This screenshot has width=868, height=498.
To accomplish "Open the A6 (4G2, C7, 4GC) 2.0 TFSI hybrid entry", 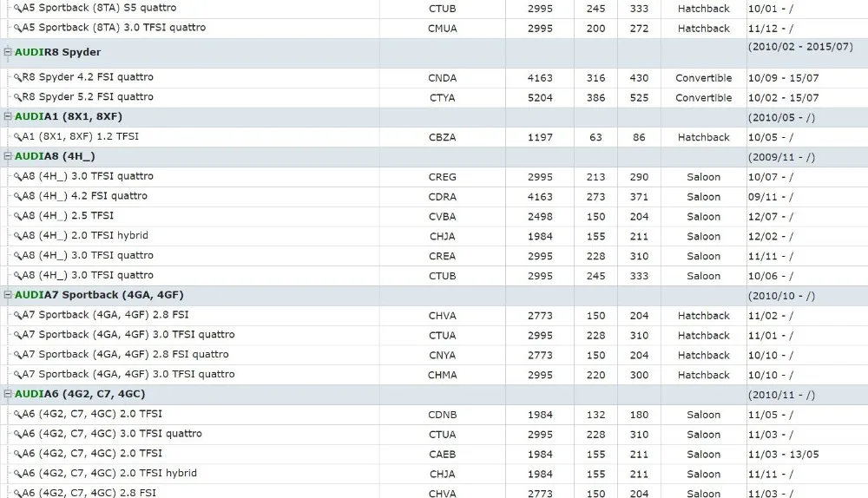I will [x=109, y=473].
